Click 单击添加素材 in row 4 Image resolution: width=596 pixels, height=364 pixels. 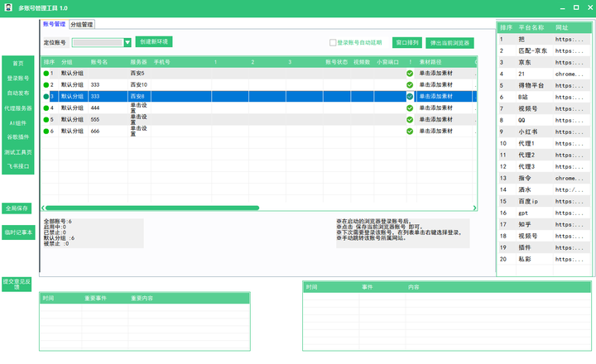coord(436,108)
